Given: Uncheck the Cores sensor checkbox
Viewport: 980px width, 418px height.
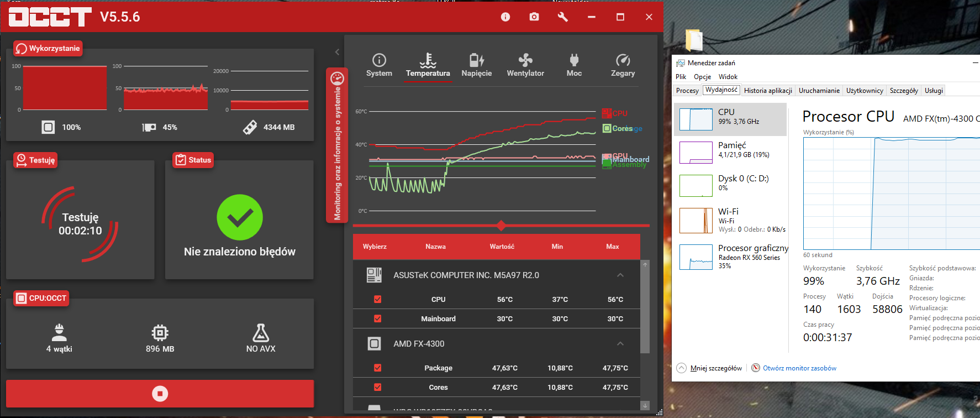Looking at the screenshot, I should pyautogui.click(x=378, y=387).
